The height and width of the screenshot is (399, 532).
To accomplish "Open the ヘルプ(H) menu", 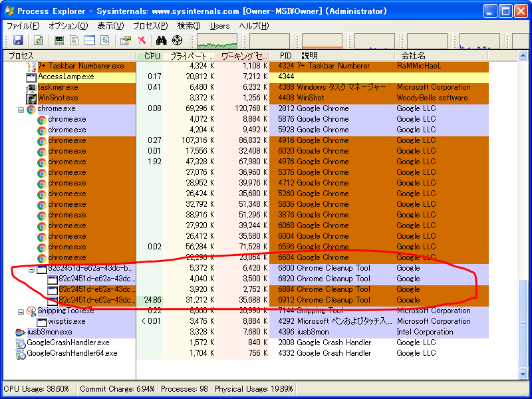I will coord(254,26).
